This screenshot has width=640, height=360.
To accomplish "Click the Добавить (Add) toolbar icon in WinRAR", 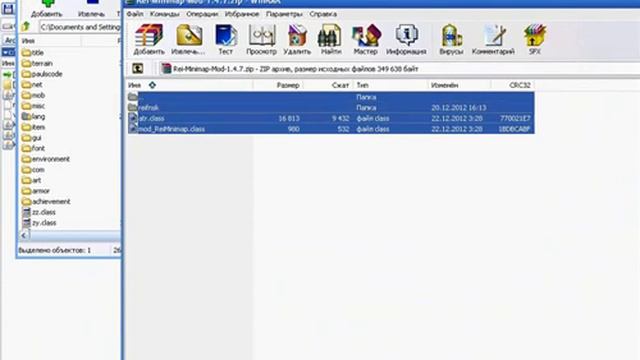I will pyautogui.click(x=149, y=39).
